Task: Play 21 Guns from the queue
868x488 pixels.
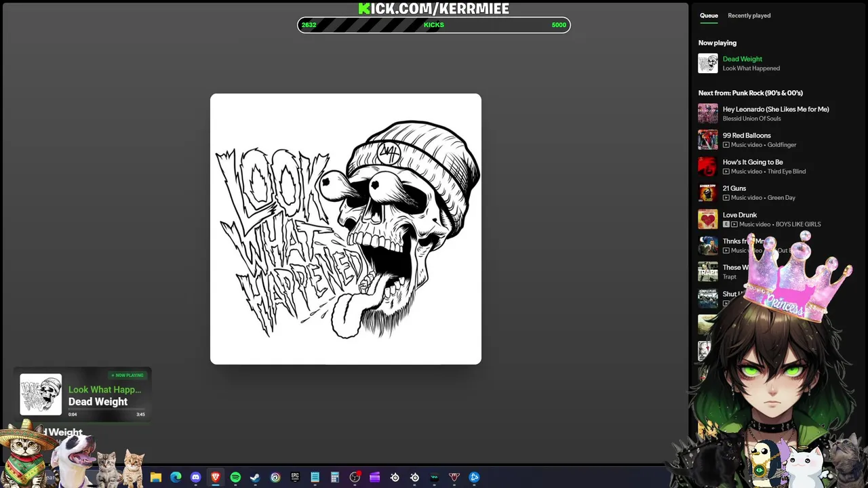Action: [x=734, y=188]
